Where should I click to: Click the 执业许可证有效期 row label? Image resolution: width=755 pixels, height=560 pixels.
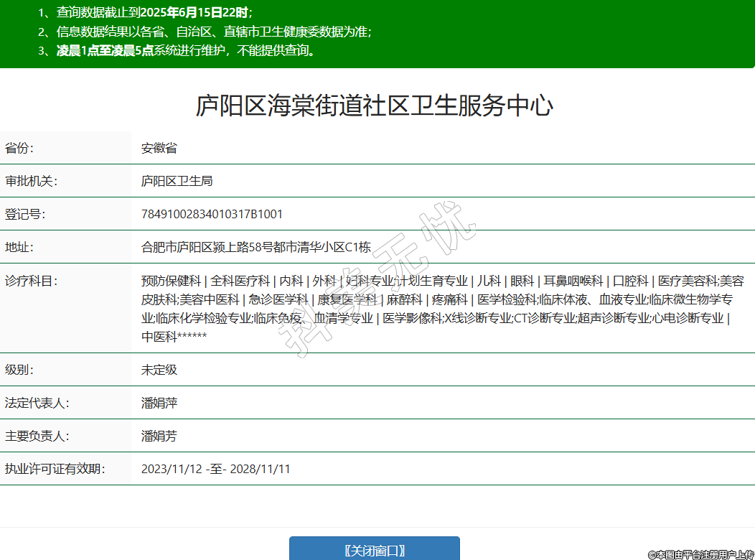[55, 469]
